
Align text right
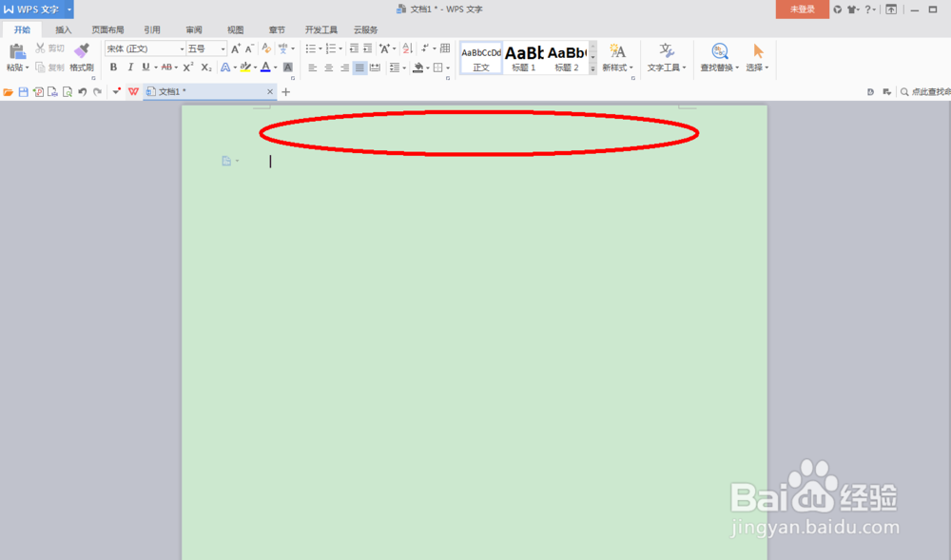(344, 68)
